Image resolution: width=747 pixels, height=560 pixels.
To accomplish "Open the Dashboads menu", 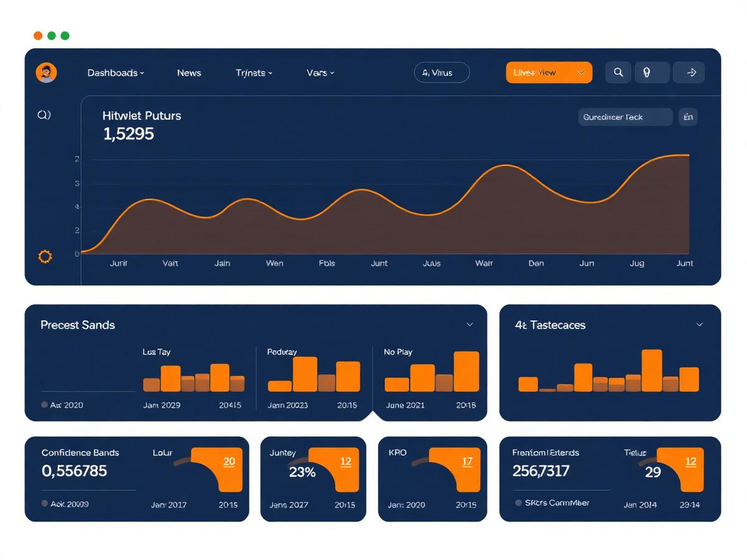I will [116, 73].
